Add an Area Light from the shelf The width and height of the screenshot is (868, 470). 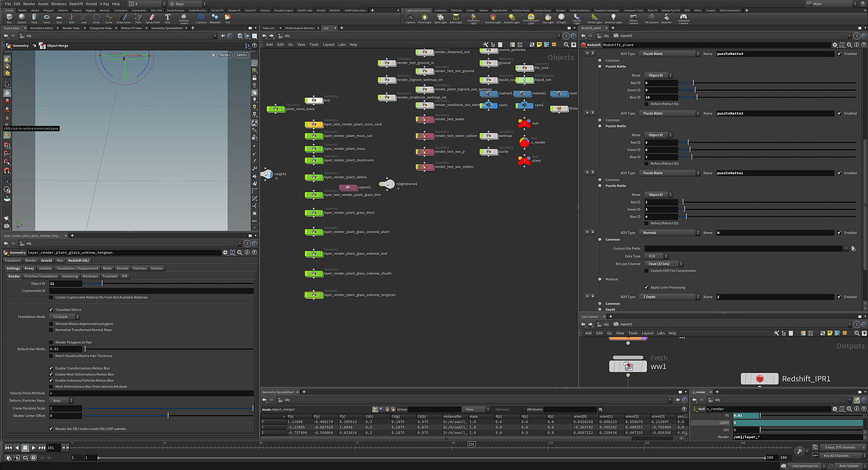click(456, 18)
